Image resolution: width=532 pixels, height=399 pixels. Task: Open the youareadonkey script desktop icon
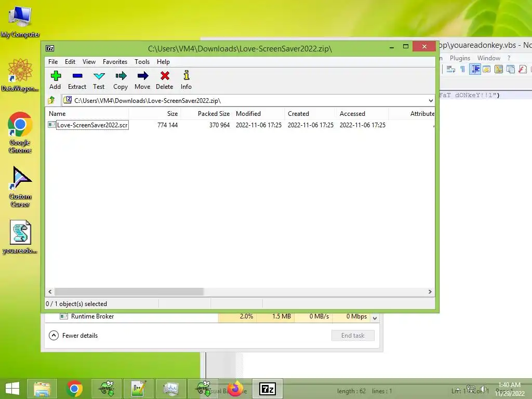20,237
